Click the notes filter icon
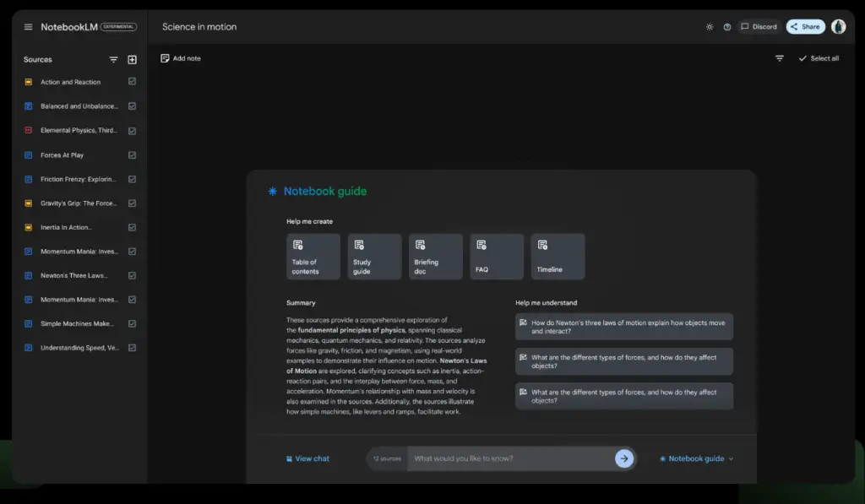865x504 pixels. tap(780, 58)
